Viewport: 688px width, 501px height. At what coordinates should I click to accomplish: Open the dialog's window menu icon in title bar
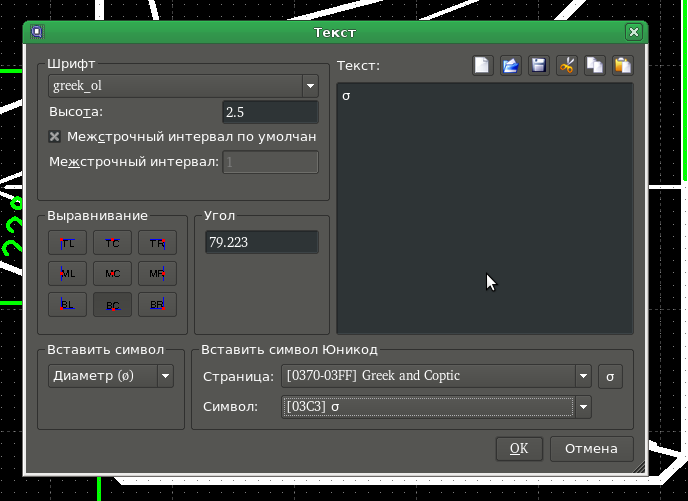click(37, 32)
